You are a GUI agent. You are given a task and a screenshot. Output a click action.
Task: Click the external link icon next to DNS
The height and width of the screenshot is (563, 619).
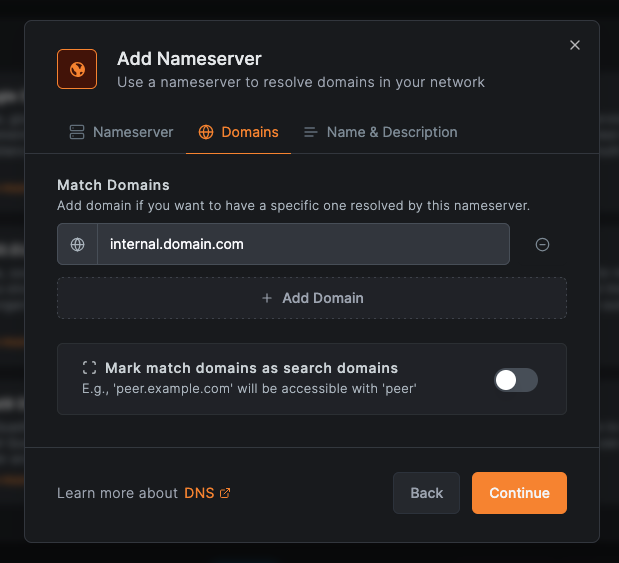[225, 493]
